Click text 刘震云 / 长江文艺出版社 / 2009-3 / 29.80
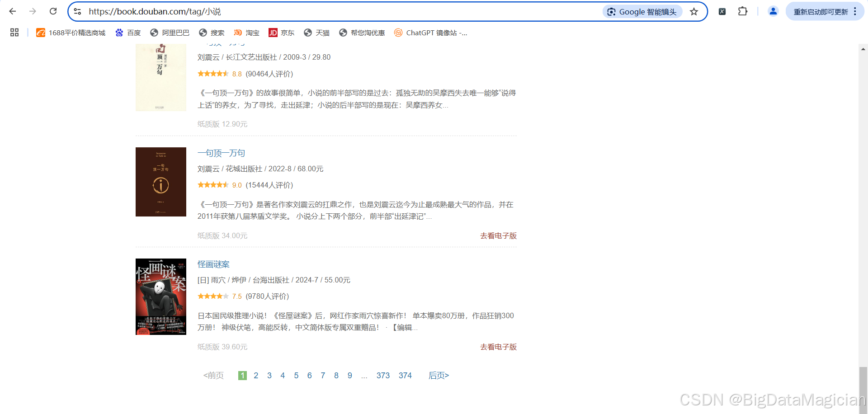 [264, 57]
